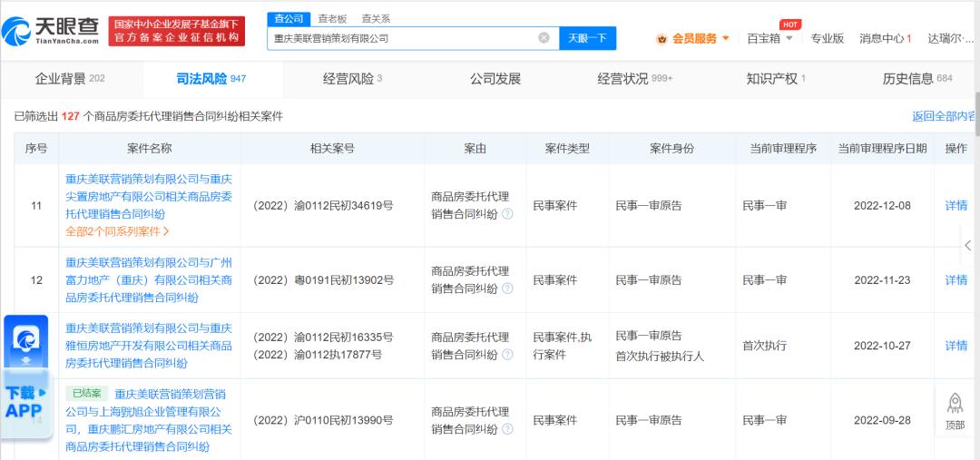Open case name link for 广州富力地产 dispute
Viewport: 980px width, 460px height.
click(149, 279)
